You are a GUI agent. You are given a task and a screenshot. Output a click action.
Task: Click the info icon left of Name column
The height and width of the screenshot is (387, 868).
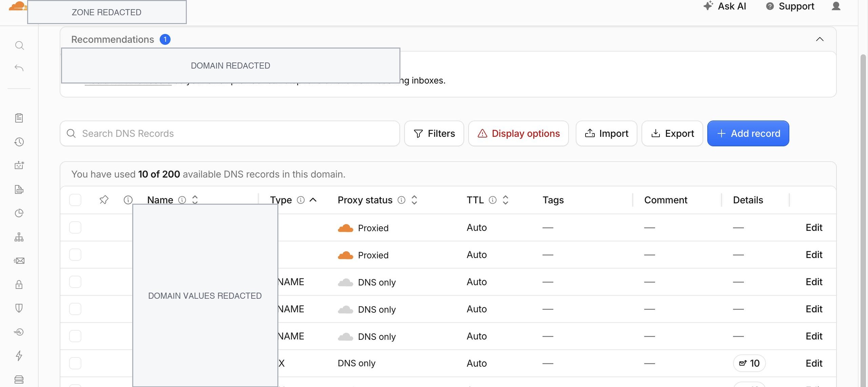(x=128, y=200)
